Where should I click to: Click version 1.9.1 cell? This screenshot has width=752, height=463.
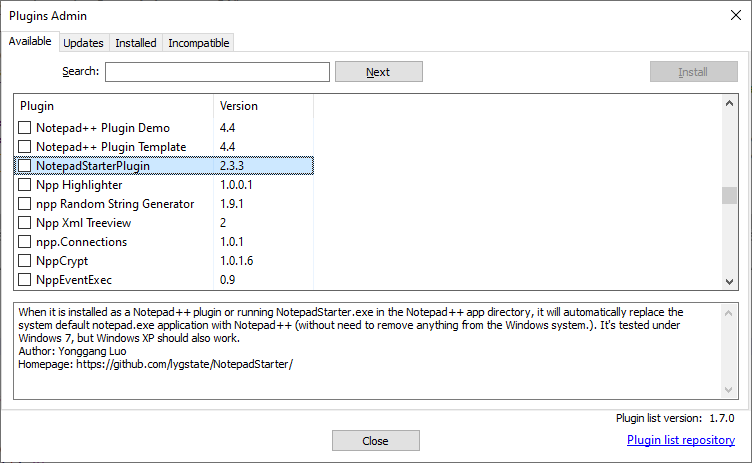232,203
